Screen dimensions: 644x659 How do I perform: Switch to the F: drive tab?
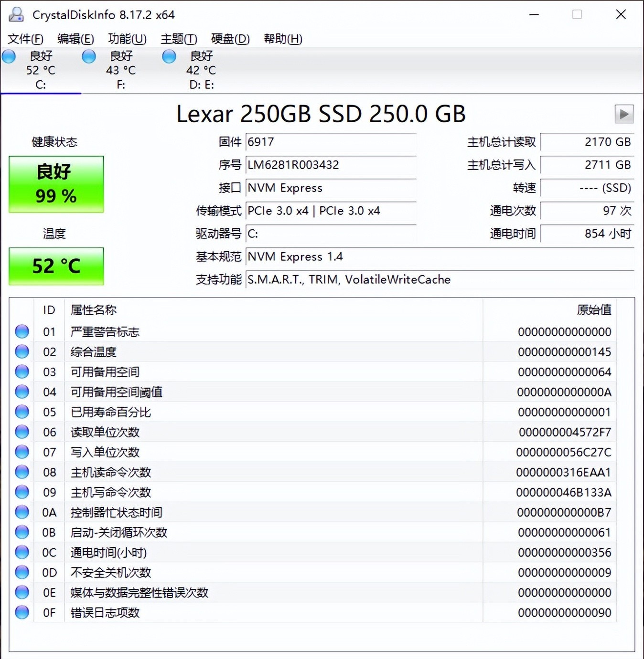(x=121, y=71)
